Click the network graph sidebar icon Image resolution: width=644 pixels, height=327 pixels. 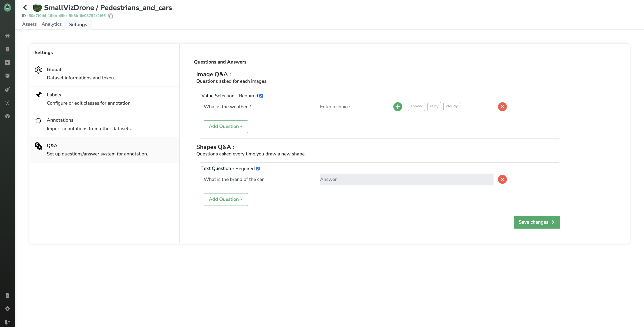(8, 103)
